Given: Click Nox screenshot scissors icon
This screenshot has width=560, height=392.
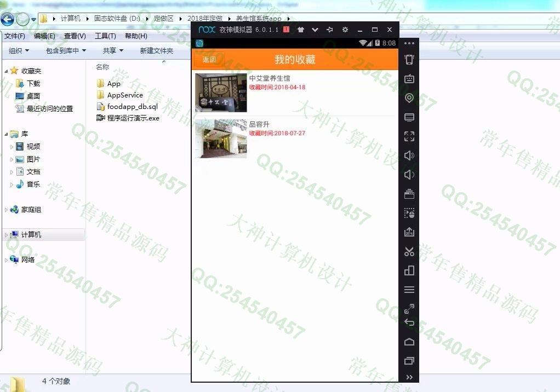Looking at the screenshot, I should [x=409, y=251].
